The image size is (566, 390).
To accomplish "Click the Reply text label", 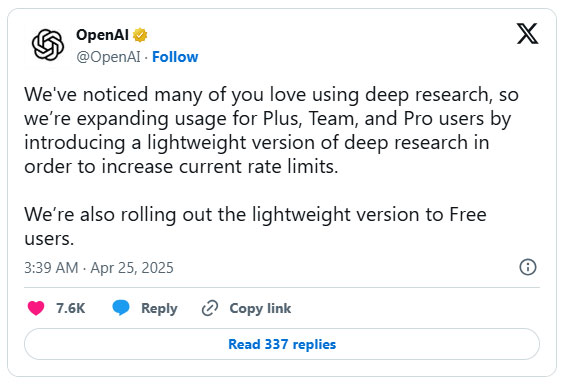I will (159, 308).
